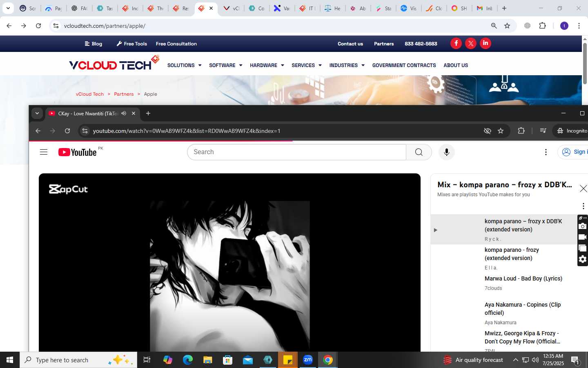Switch to the vCl tab

click(x=232, y=8)
